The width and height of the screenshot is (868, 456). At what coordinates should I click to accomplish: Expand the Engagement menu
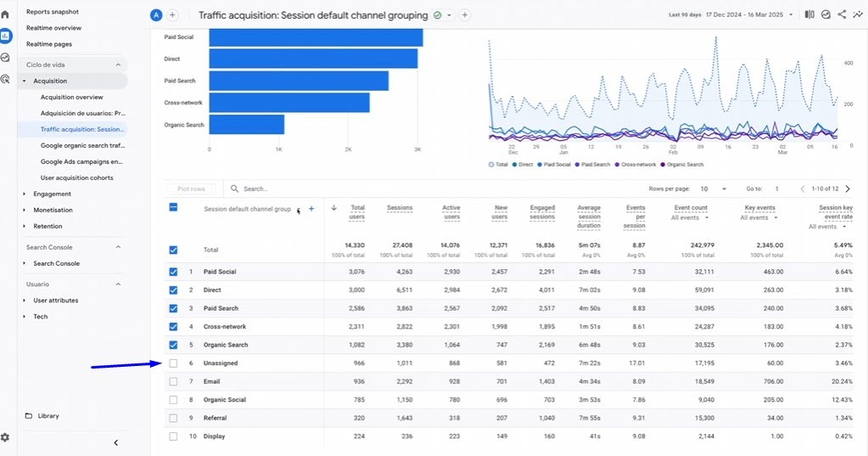[x=52, y=194]
